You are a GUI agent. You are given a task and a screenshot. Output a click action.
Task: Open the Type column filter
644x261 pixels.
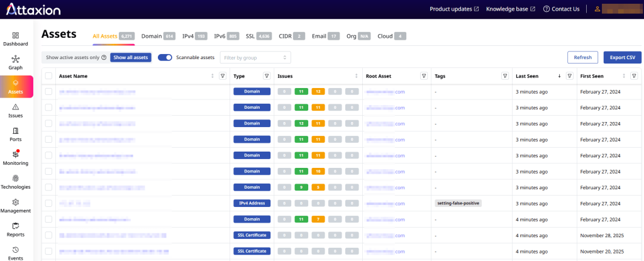pyautogui.click(x=267, y=76)
